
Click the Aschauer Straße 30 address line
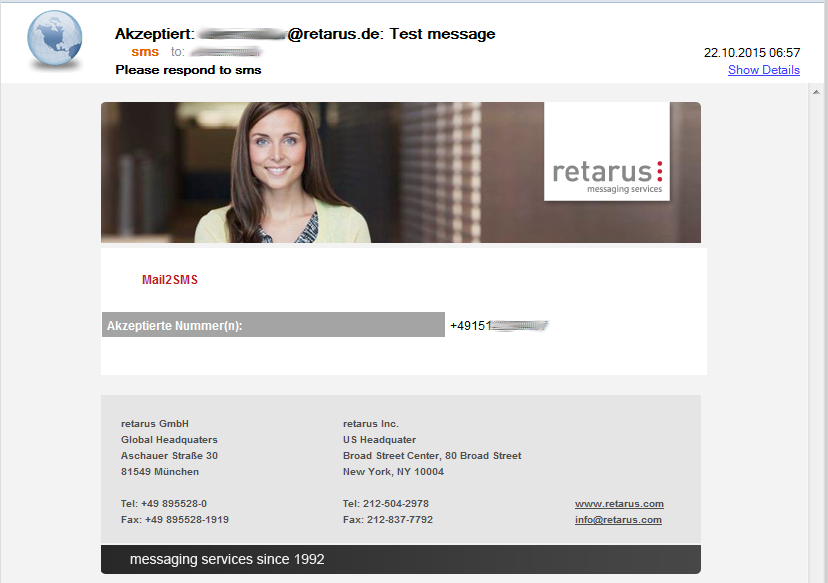coord(169,456)
